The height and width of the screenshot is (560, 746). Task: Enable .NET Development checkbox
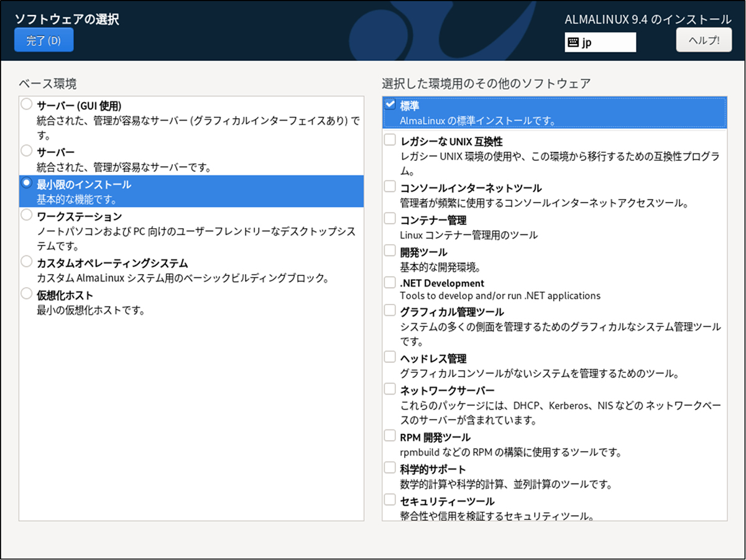click(390, 283)
